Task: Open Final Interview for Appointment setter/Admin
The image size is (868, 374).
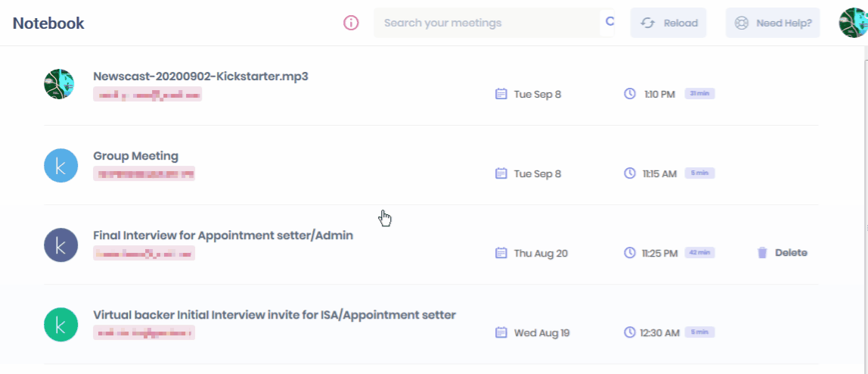Action: pyautogui.click(x=223, y=235)
